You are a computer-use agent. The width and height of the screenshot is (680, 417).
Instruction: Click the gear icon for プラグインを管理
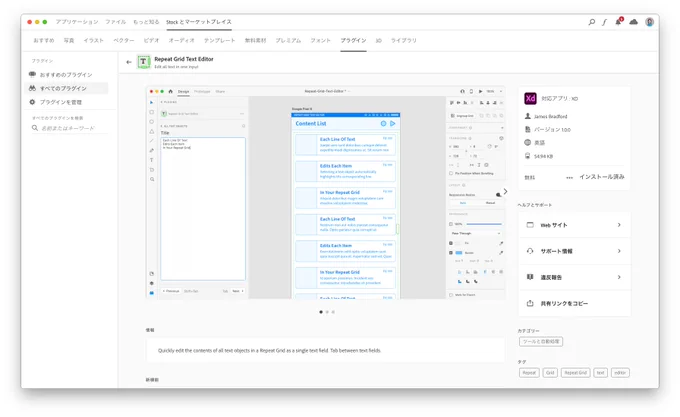point(33,102)
